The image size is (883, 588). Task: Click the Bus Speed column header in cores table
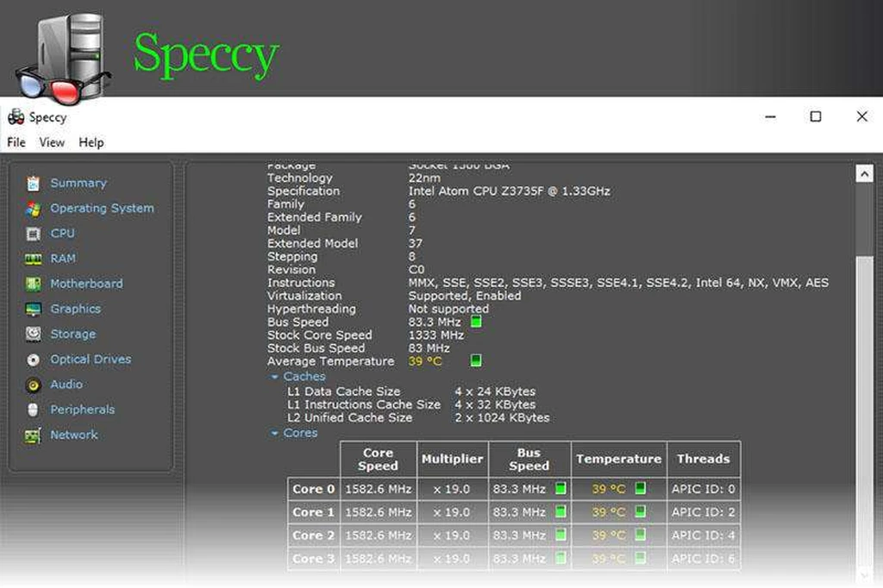[x=529, y=459]
